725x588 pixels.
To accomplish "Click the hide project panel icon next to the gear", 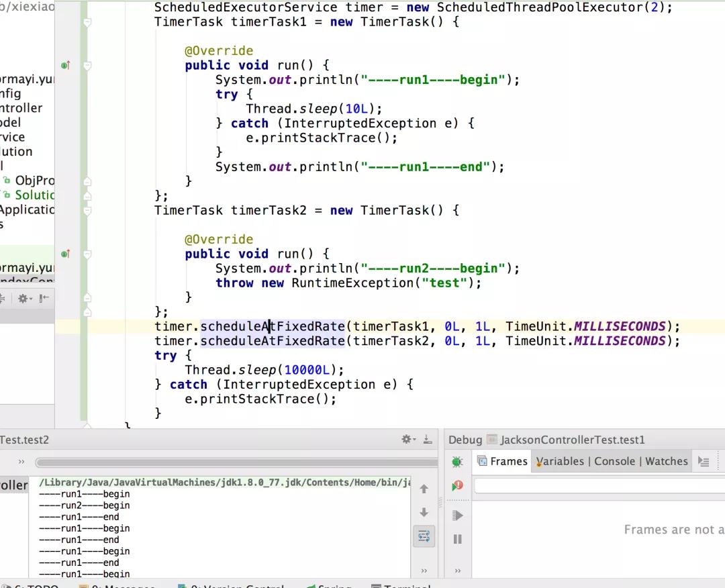I will click(44, 299).
